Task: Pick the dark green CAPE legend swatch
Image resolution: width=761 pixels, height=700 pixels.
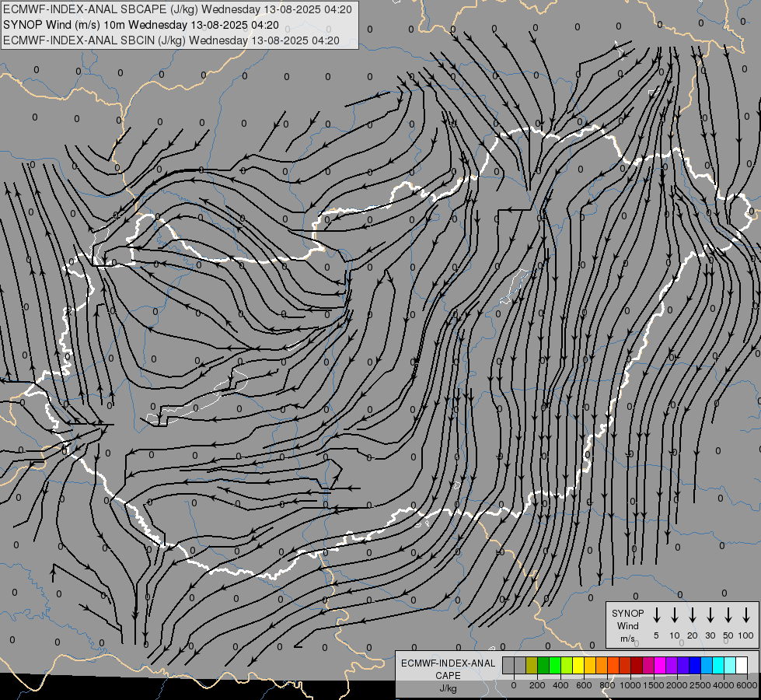Action: 543,666
